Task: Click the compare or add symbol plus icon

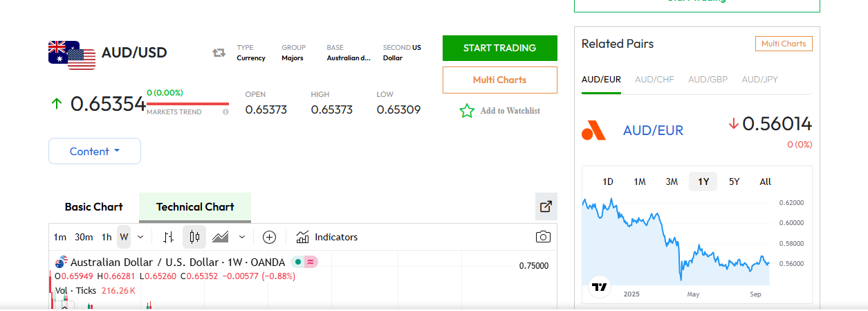Action: pos(270,237)
